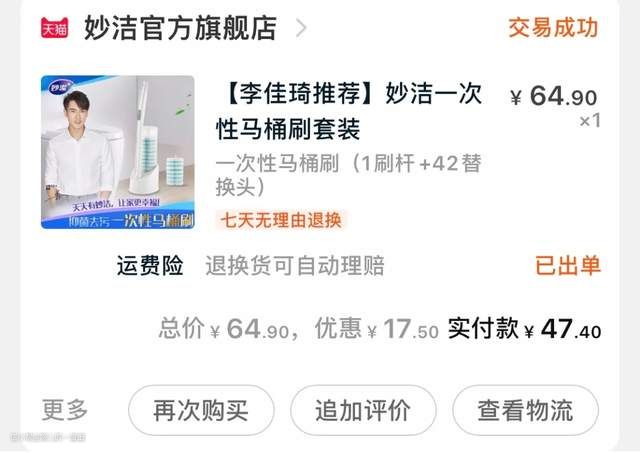This screenshot has height=453, width=640.
Task: Click the 追加评价 button
Action: click(363, 410)
